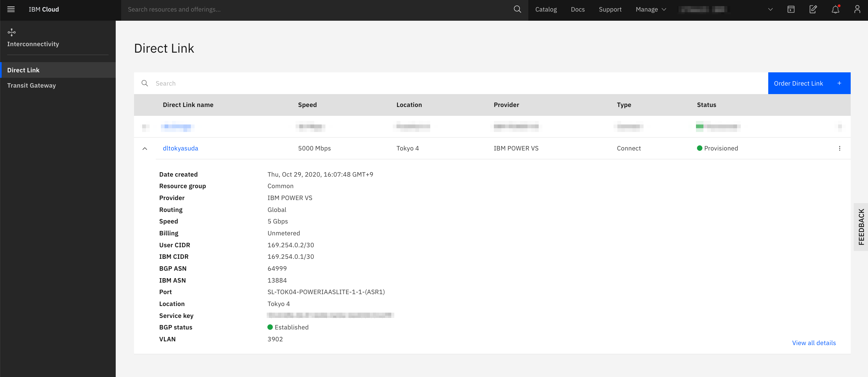Viewport: 868px width, 377px height.
Task: Open the IBM Cloud Shell icon
Action: pyautogui.click(x=791, y=9)
